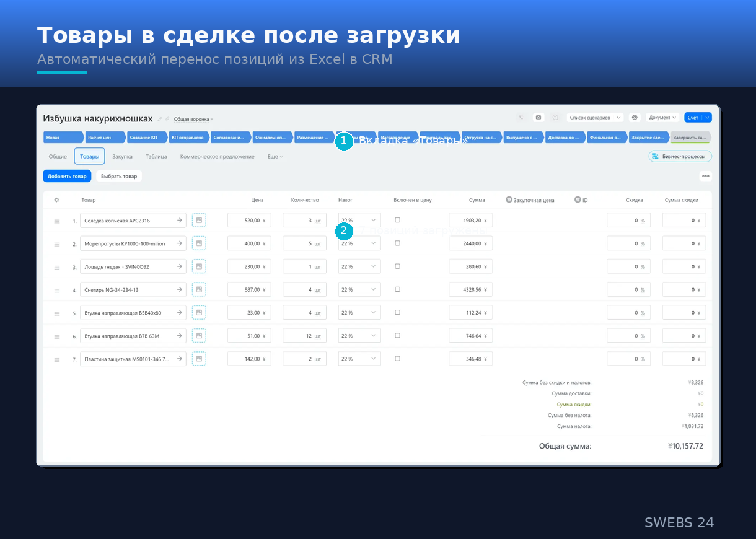Click image placeholder for Втулка B7B 63M row
Viewport: 756px width, 539px height.
[x=199, y=335]
